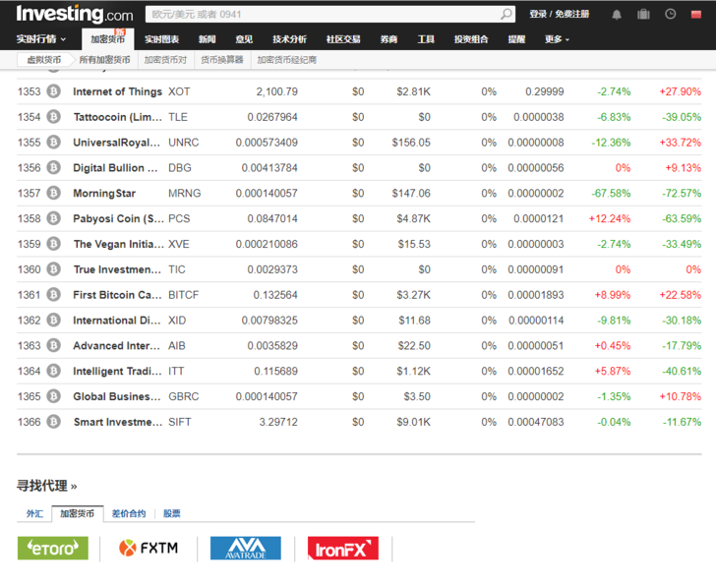Screen dimensions: 716x588
Task: Click the clock icon in header
Action: point(671,15)
